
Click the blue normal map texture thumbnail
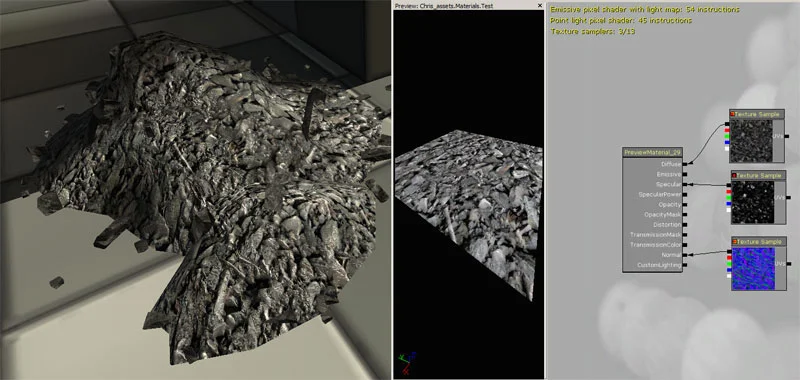(753, 269)
